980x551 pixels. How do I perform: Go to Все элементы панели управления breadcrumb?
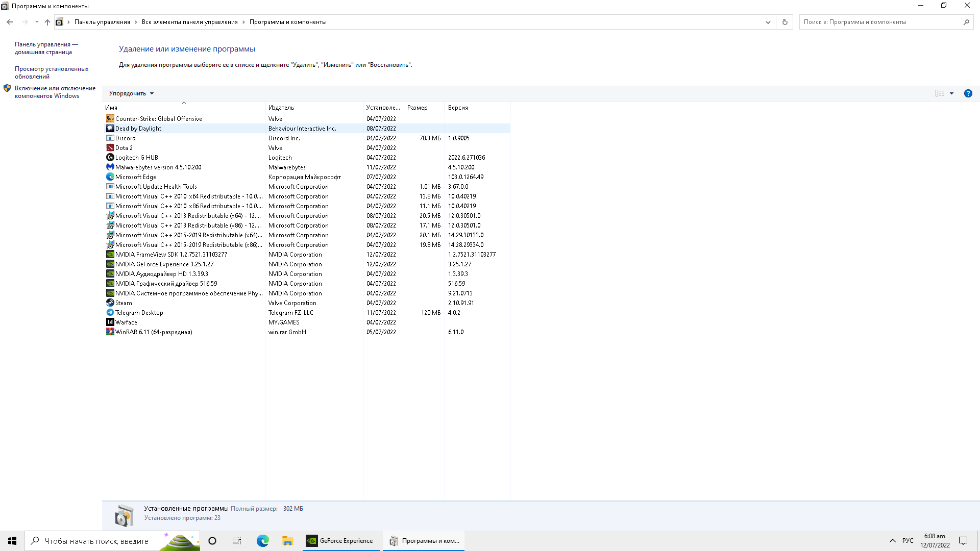(x=190, y=22)
